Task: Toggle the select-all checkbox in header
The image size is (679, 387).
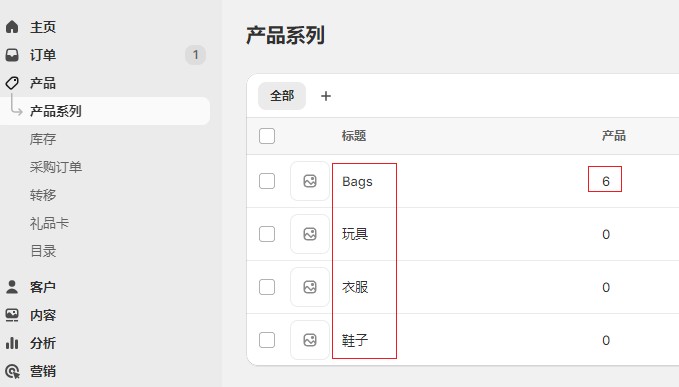Action: tap(267, 136)
